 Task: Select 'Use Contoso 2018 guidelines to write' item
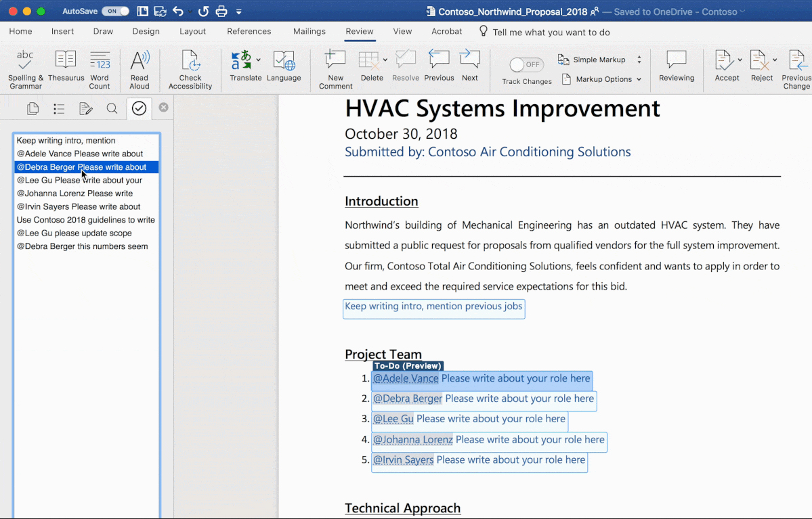point(87,220)
